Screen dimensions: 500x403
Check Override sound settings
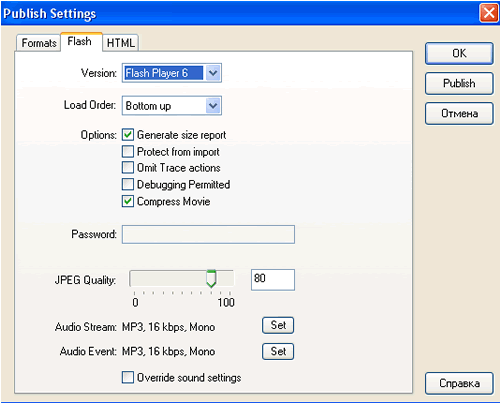(128, 377)
